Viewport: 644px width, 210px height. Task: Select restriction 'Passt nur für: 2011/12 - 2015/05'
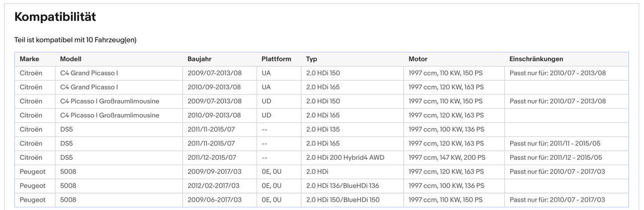pyautogui.click(x=556, y=157)
